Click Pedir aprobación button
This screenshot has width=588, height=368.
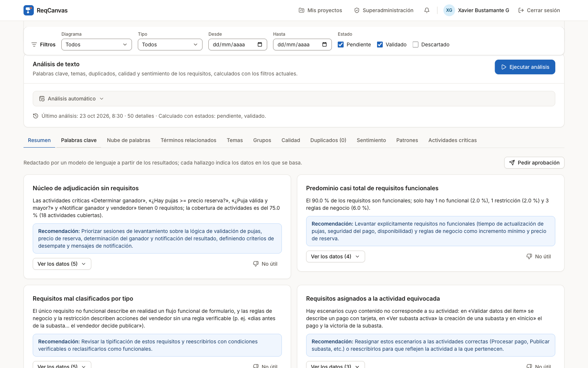(534, 163)
